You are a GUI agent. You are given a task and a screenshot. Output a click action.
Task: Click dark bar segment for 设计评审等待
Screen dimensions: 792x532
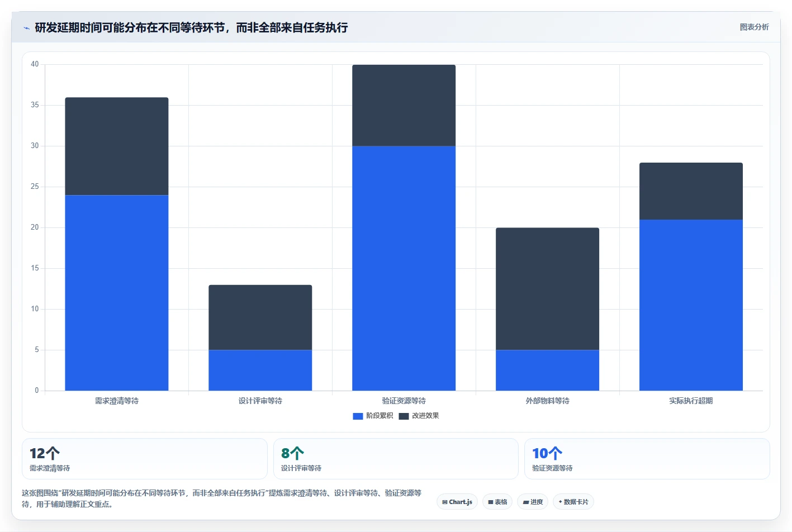[260, 317]
